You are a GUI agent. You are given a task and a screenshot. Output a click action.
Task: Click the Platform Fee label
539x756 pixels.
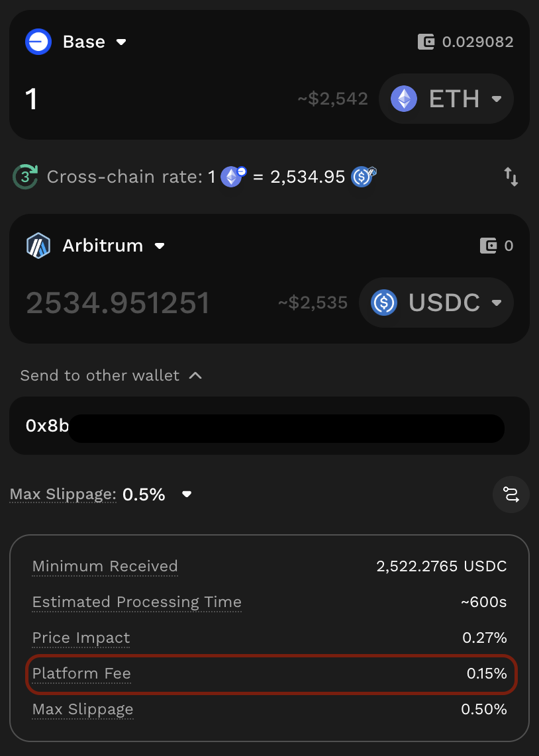(x=81, y=674)
